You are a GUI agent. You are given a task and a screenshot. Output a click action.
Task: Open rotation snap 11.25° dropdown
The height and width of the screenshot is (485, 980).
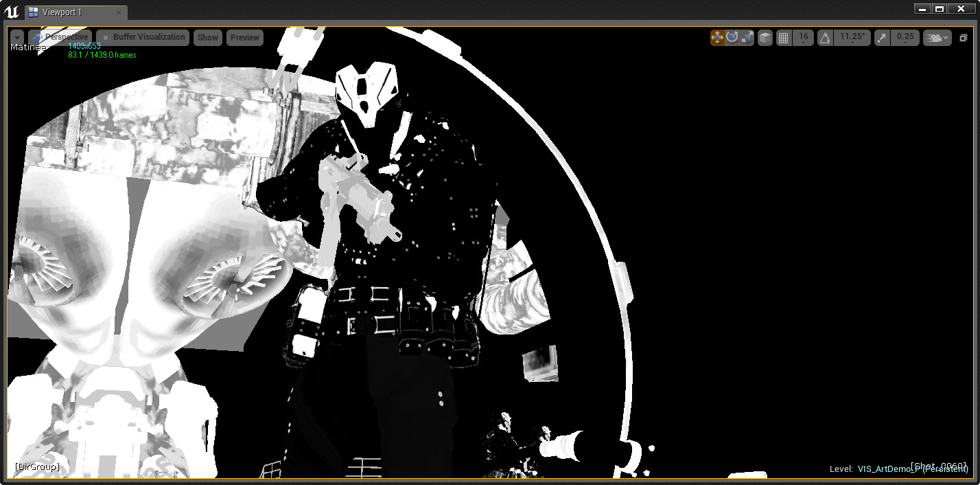pyautogui.click(x=853, y=38)
